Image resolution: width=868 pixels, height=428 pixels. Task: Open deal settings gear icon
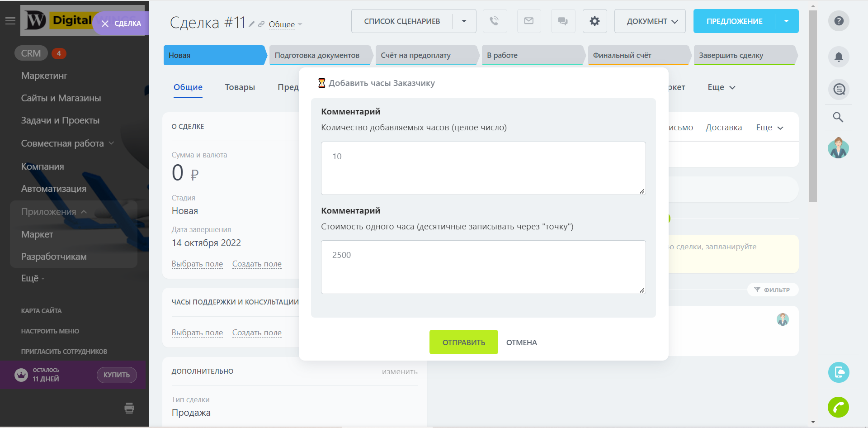(x=595, y=21)
